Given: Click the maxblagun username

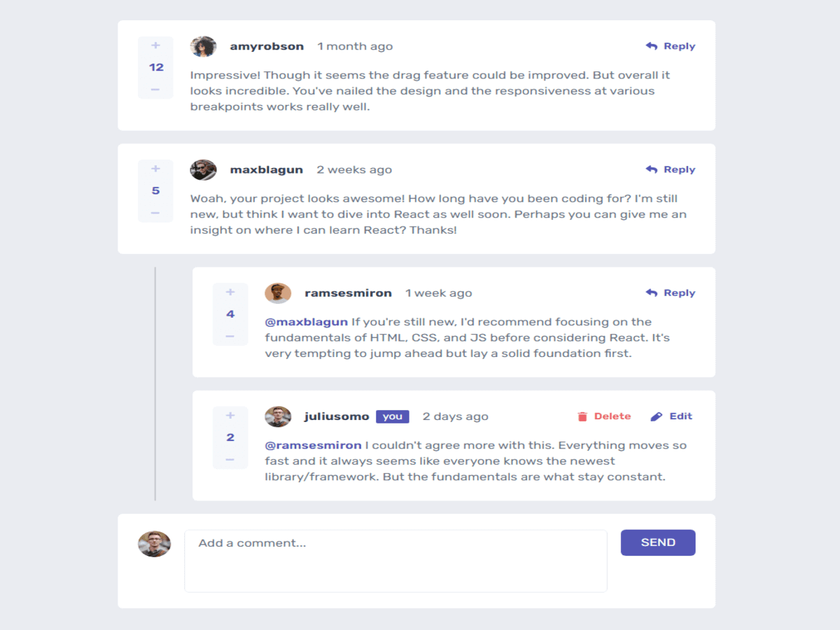Looking at the screenshot, I should [x=266, y=170].
